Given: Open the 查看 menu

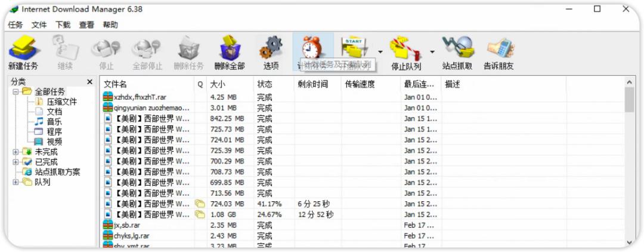Looking at the screenshot, I should pyautogui.click(x=86, y=24).
